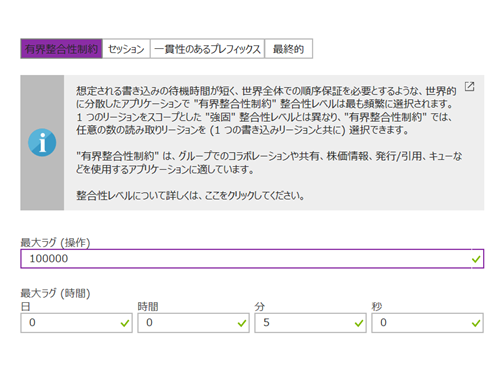Select the 有界整合性制約 consistency tab
The height and width of the screenshot is (380, 500).
(61, 49)
